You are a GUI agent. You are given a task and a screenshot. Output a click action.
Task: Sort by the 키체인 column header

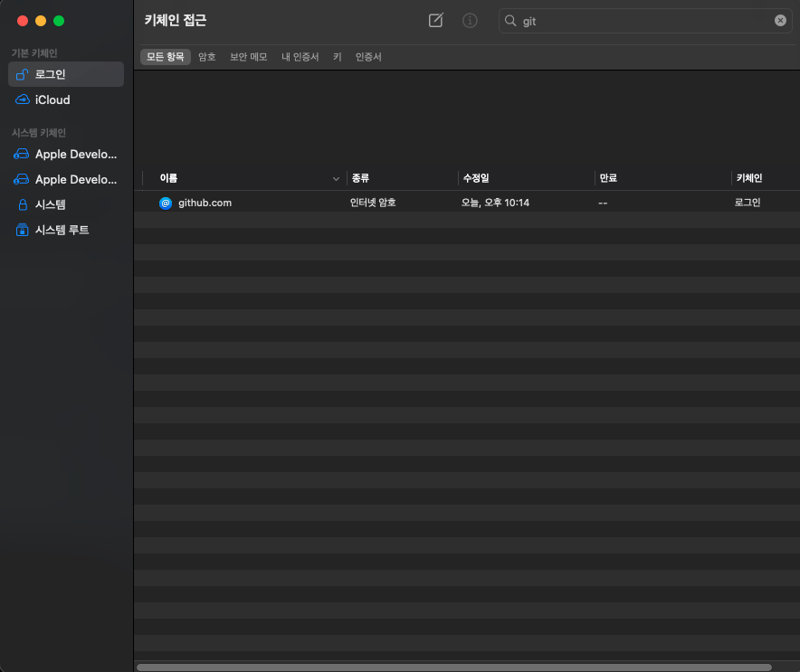(766, 178)
